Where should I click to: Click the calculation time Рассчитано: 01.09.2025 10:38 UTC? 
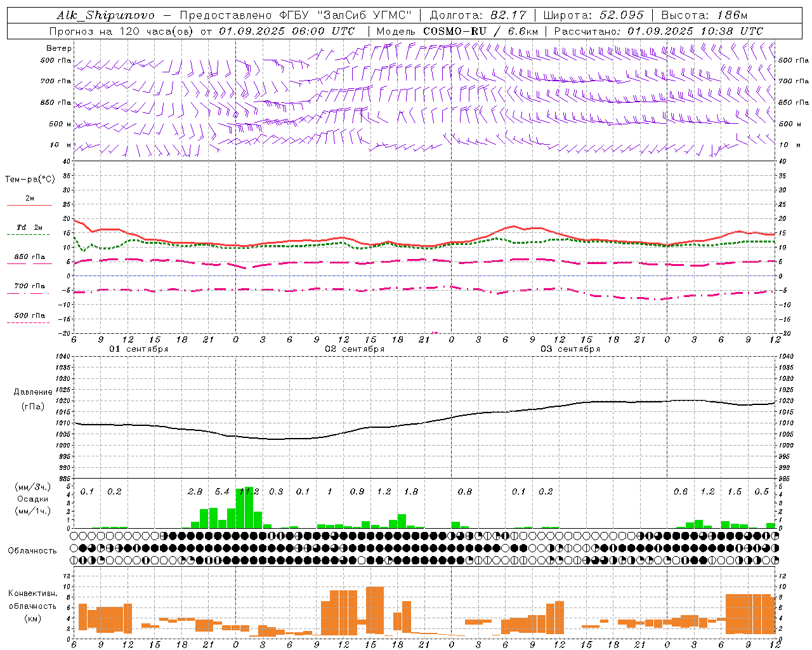click(x=658, y=31)
